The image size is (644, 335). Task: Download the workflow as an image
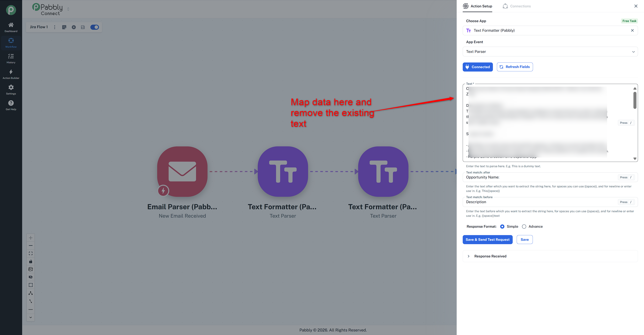coord(31,269)
